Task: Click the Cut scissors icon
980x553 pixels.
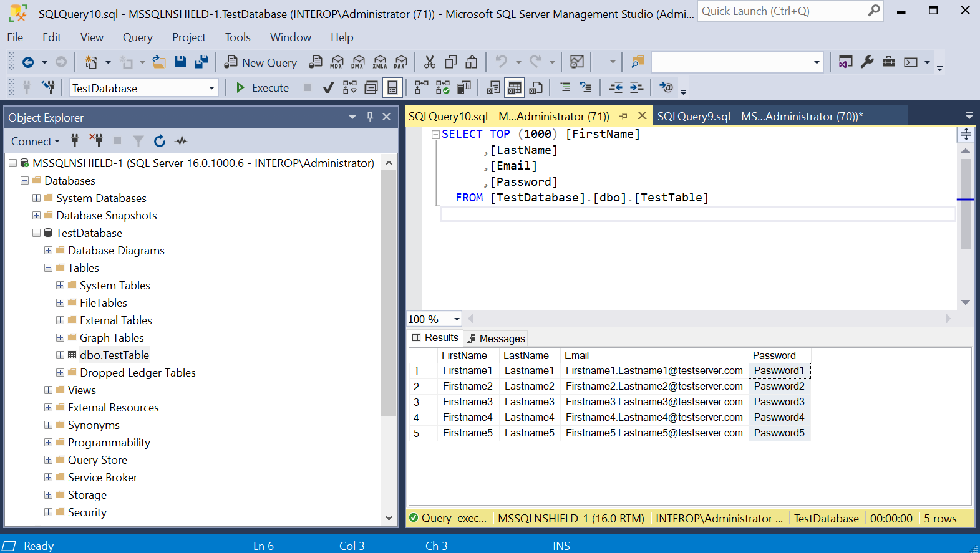Action: click(430, 62)
